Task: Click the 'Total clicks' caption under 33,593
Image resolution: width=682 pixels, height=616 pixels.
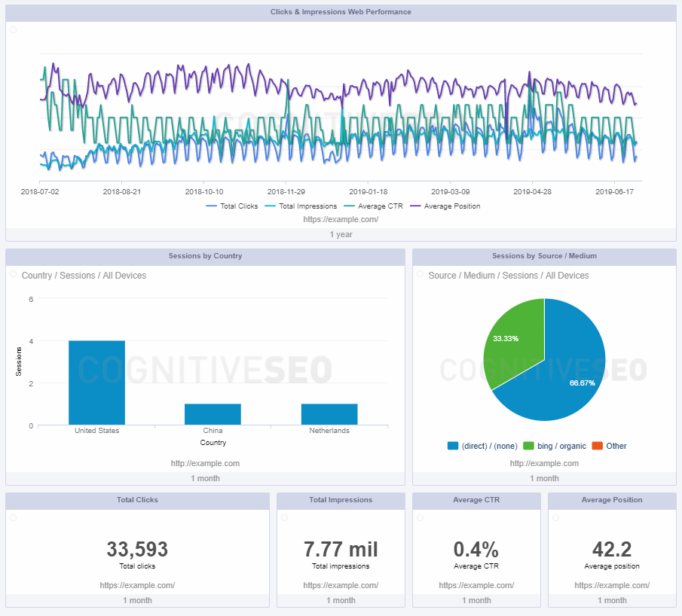Action: (137, 566)
